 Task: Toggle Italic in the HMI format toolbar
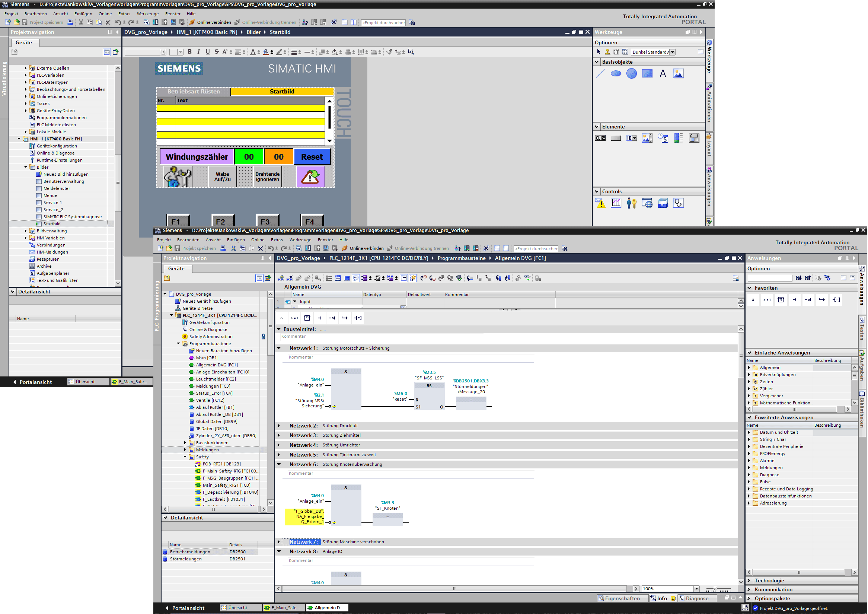pos(198,52)
